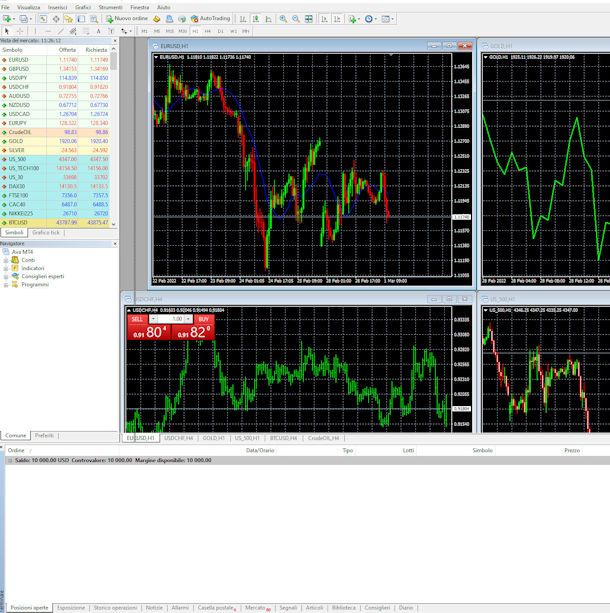
Task: Click BUY on USDCHF chart
Action: tap(204, 319)
